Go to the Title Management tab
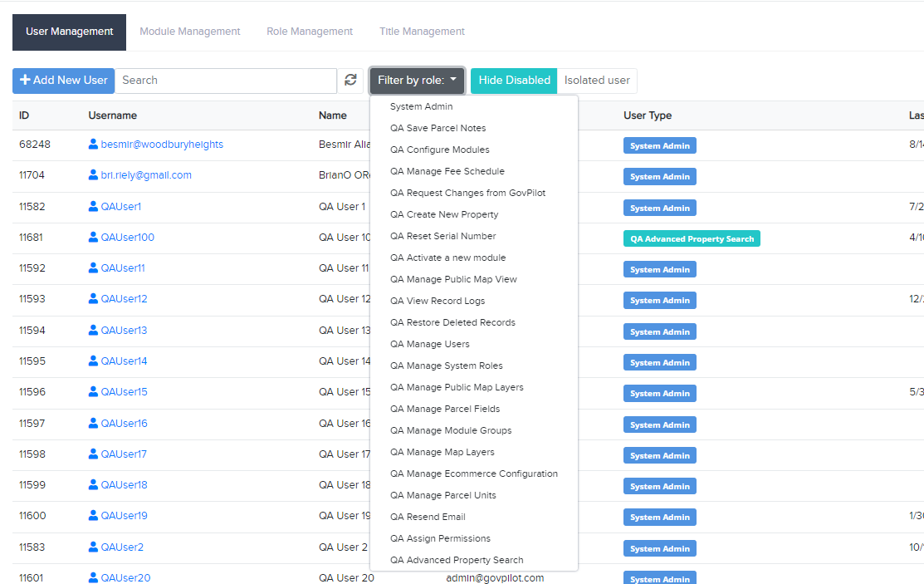This screenshot has width=924, height=584. 422,32
